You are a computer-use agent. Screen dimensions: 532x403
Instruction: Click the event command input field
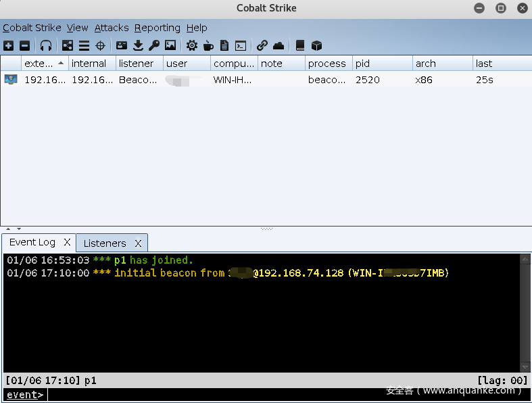coord(284,395)
